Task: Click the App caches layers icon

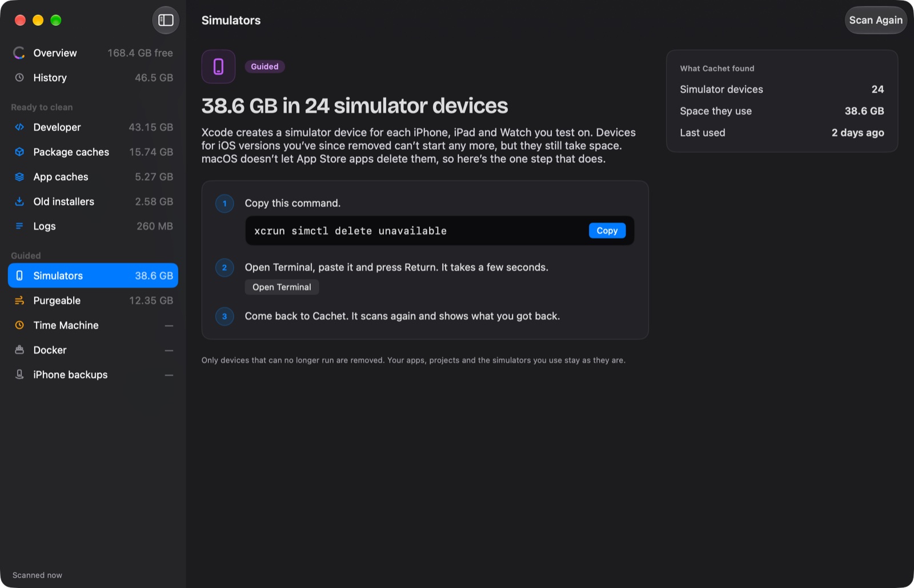Action: [x=19, y=177]
